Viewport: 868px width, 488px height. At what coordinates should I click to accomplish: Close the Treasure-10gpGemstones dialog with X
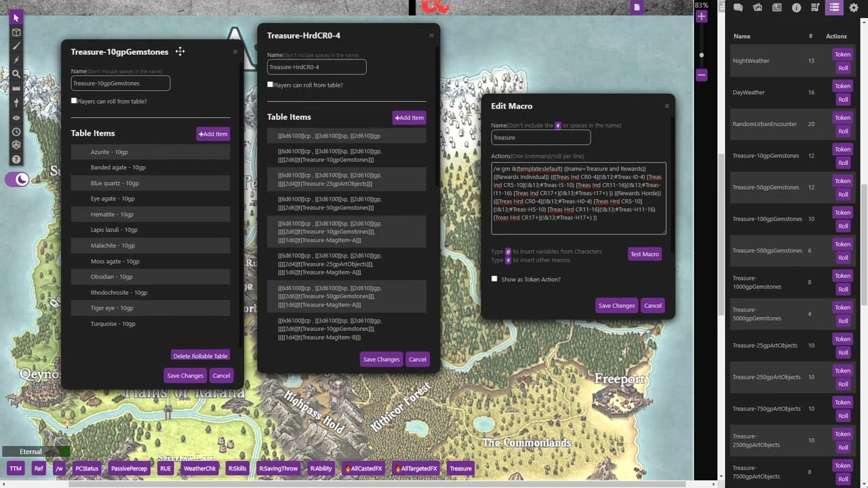click(235, 52)
